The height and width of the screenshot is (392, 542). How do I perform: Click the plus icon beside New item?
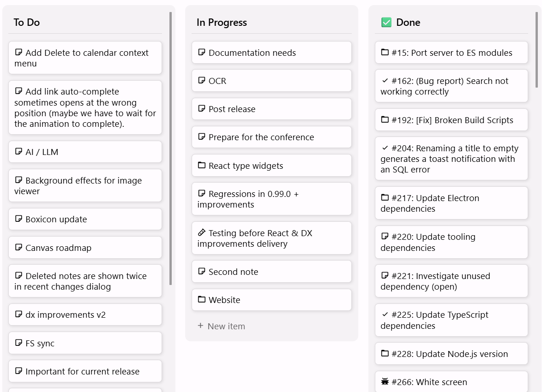click(x=200, y=326)
